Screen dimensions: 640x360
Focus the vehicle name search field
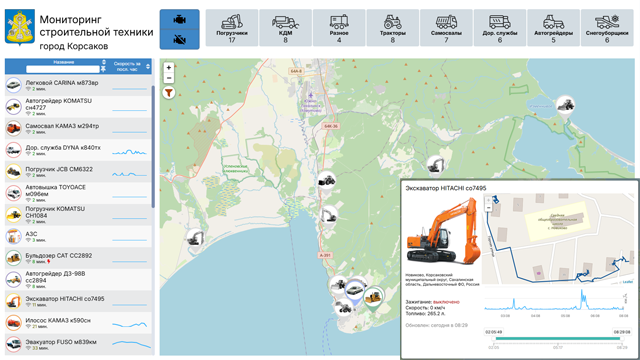click(x=63, y=69)
